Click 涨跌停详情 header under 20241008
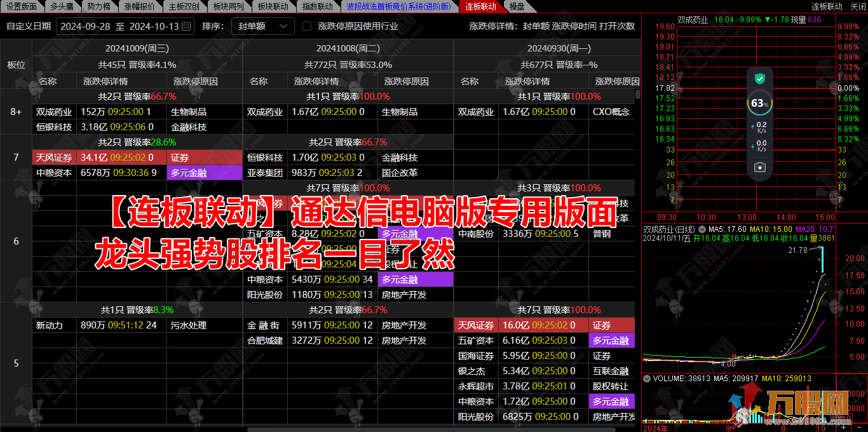 [316, 81]
